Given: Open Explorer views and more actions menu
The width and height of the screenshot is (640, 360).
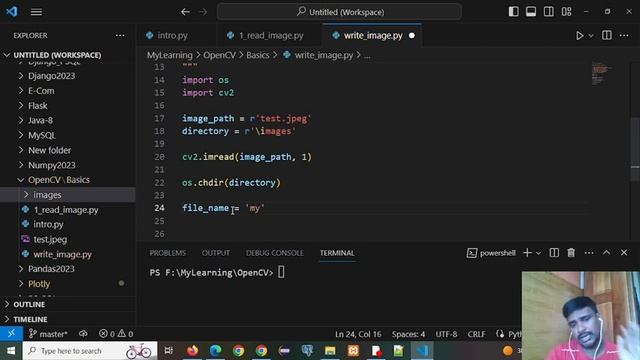Looking at the screenshot, I should click(x=120, y=36).
